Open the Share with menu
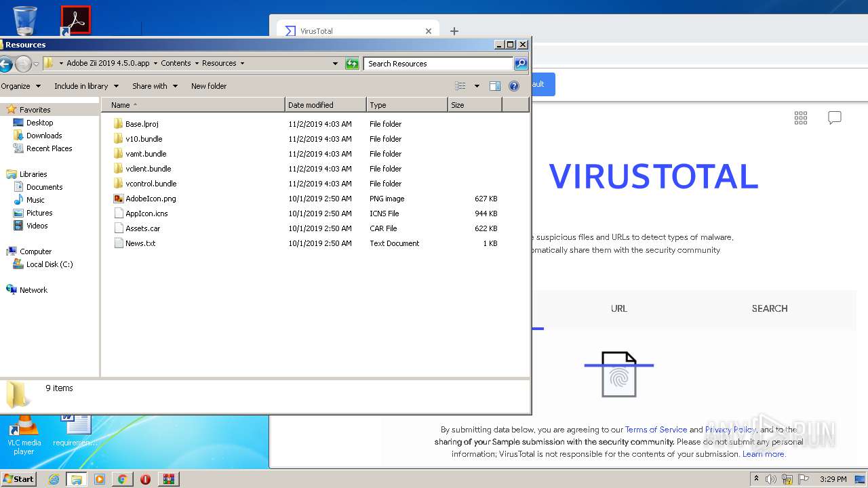Screen dimensions: 868x488 (155, 86)
